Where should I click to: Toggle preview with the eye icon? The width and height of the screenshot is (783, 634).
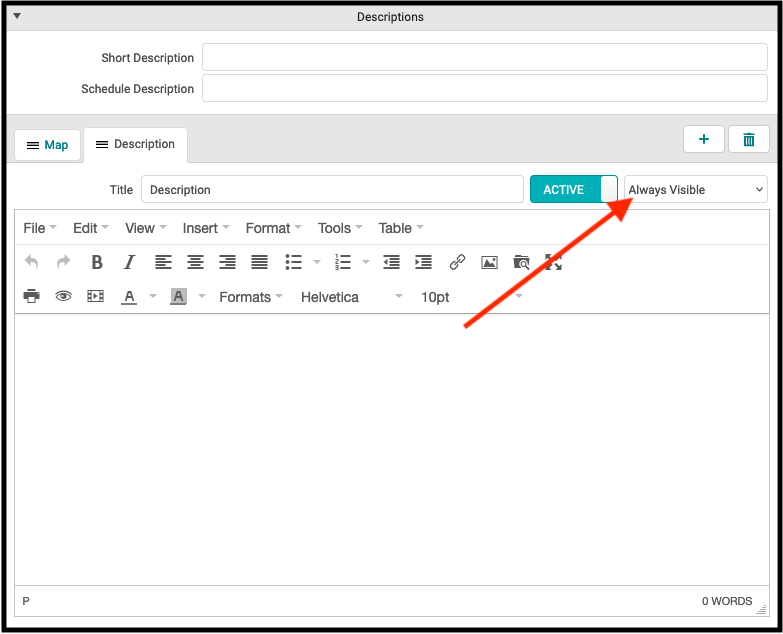click(x=63, y=297)
